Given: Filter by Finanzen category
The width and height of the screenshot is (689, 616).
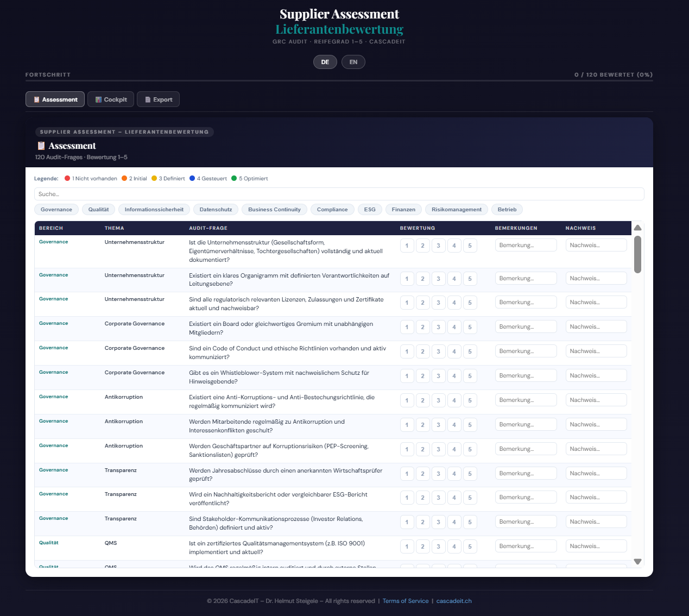Looking at the screenshot, I should 403,210.
